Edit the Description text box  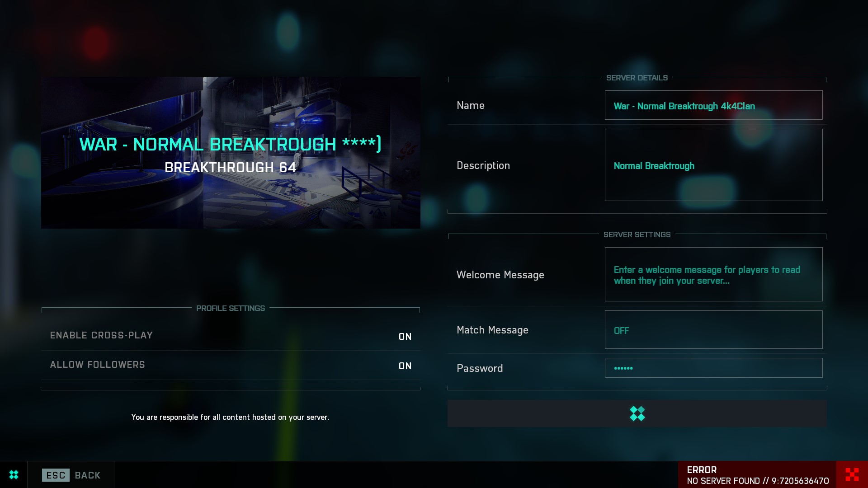(x=713, y=165)
